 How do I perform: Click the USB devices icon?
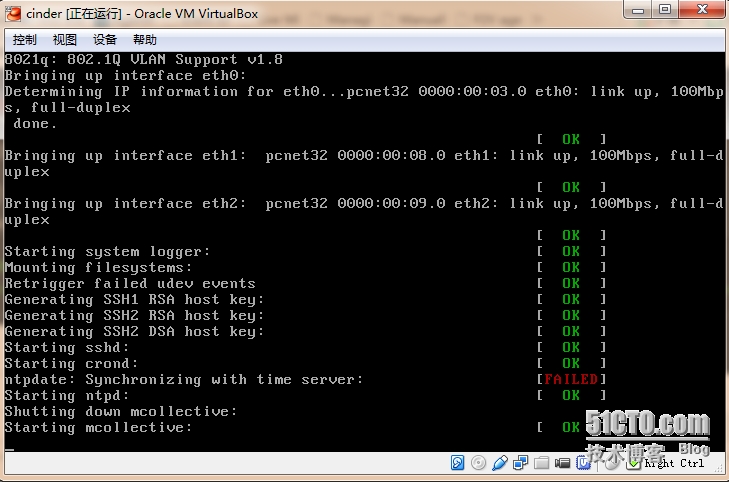(499, 462)
